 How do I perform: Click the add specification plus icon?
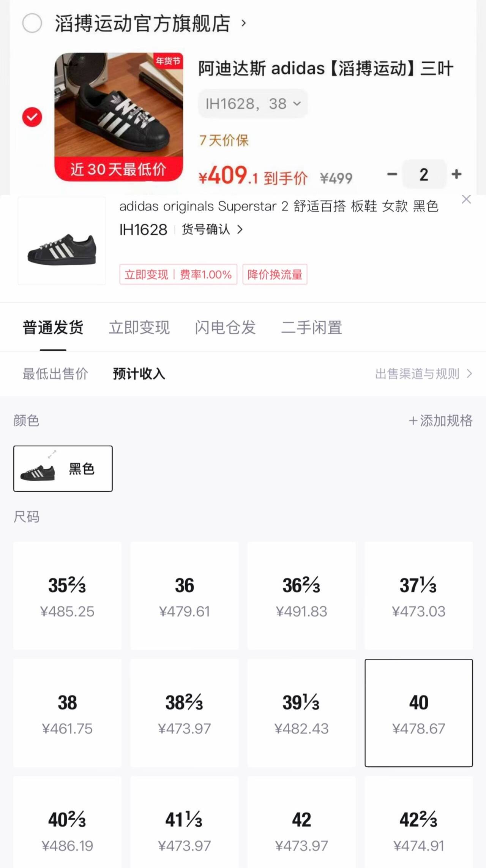413,421
